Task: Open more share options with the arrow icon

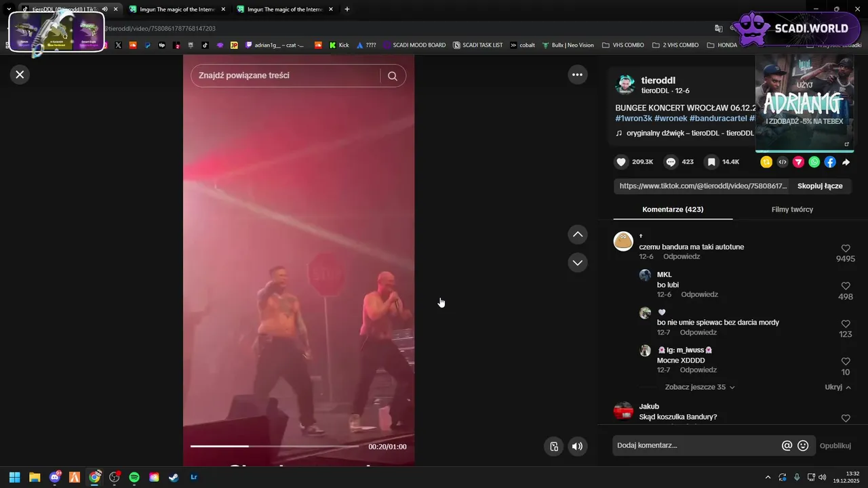Action: pos(846,162)
